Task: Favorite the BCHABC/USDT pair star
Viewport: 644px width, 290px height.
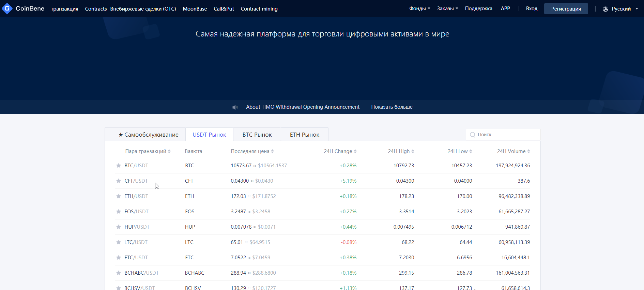Action: tap(119, 273)
